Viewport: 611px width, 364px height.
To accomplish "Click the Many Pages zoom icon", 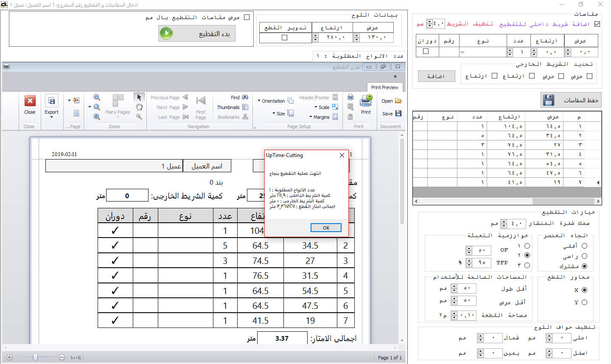I will coord(118,101).
